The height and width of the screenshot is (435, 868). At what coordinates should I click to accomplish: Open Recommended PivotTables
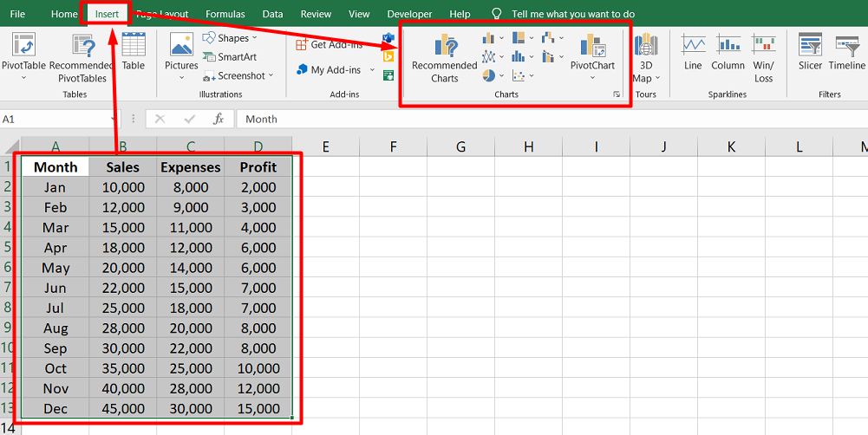82,58
